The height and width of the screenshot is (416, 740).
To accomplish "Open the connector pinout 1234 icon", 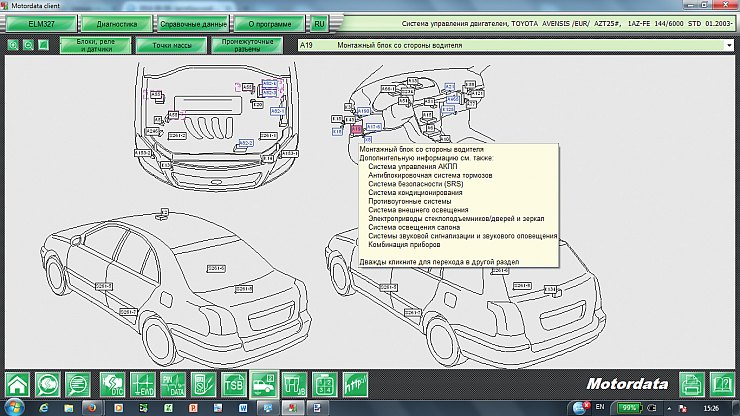I will pyautogui.click(x=325, y=384).
